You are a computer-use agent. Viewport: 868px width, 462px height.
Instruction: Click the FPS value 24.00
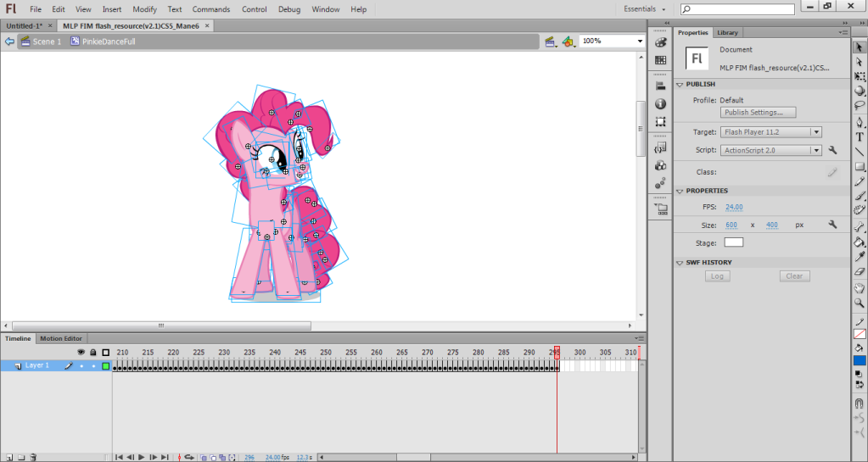(x=734, y=208)
